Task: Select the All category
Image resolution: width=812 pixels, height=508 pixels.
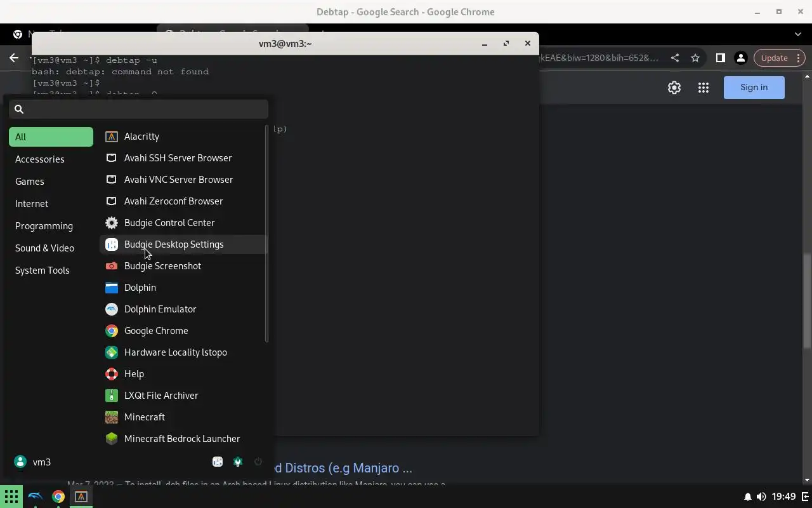Action: click(51, 137)
